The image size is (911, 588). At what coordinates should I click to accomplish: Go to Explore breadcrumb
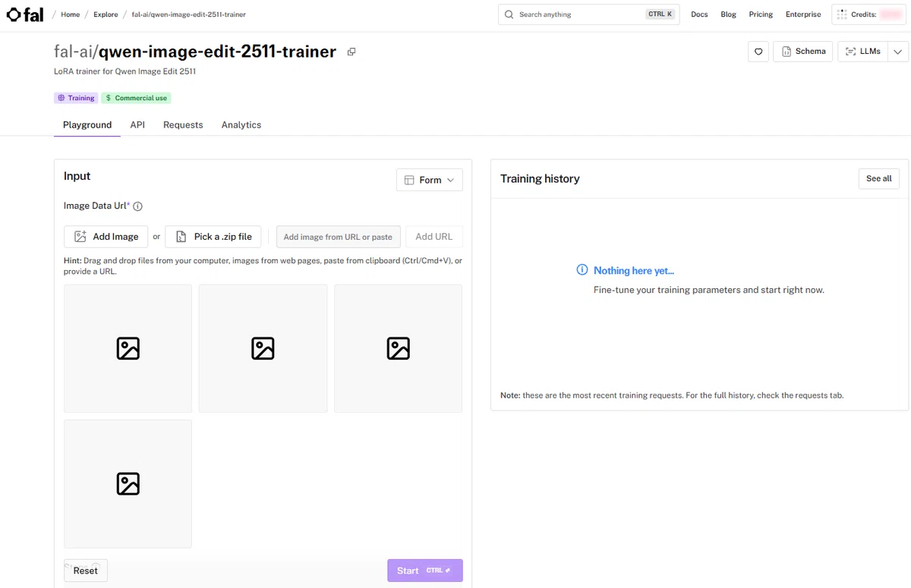point(106,14)
